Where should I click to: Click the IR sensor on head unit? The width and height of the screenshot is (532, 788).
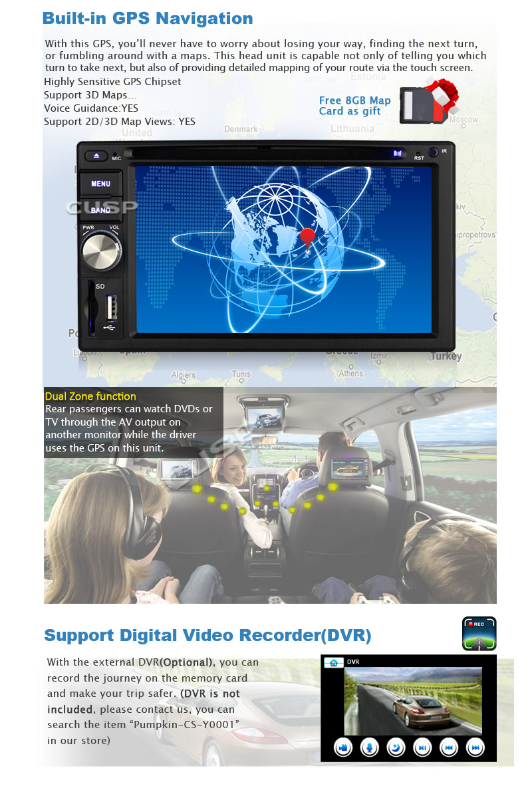(x=434, y=152)
